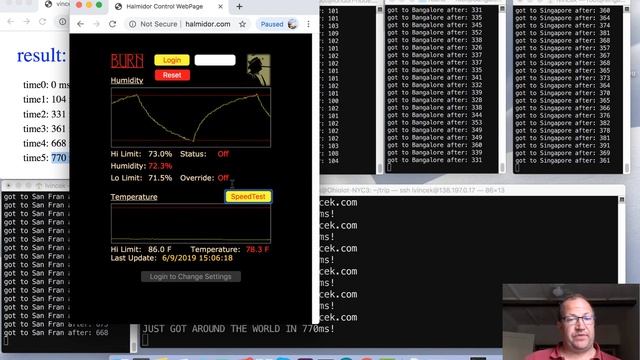Click the Status Off value
The width and height of the screenshot is (640, 360).
coord(223,154)
